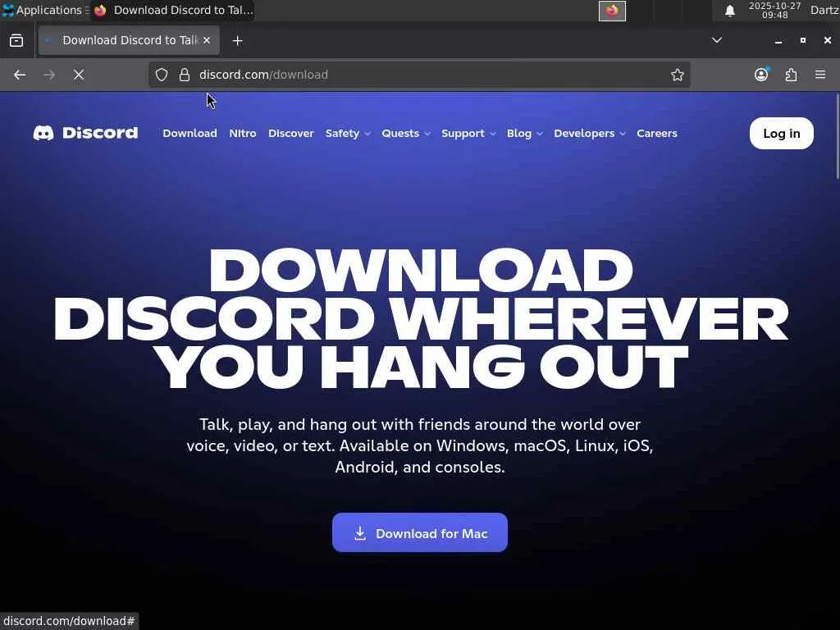Click the forward navigation arrow
840x630 pixels.
click(x=48, y=75)
